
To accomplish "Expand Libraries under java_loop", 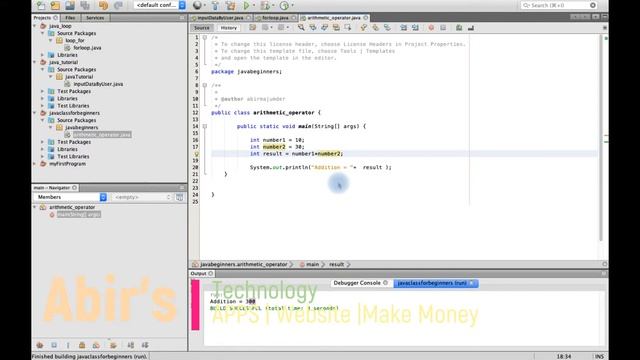I will [x=42, y=55].
